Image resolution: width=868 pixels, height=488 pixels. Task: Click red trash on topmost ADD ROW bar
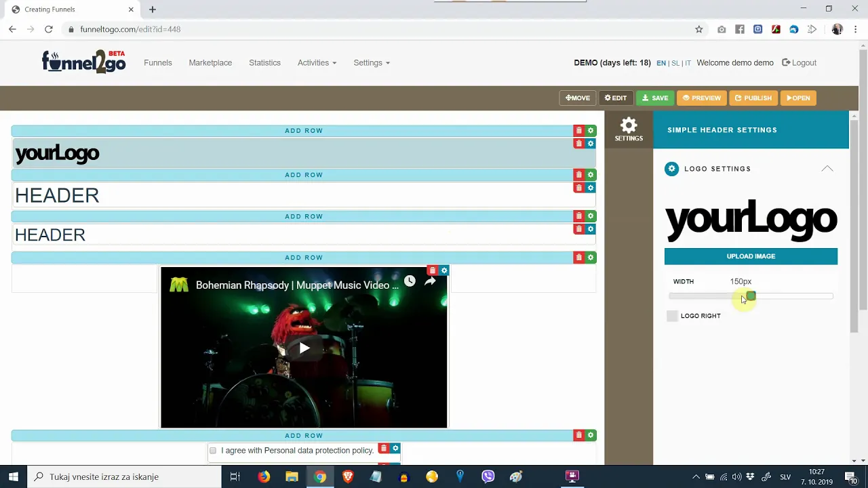point(578,130)
